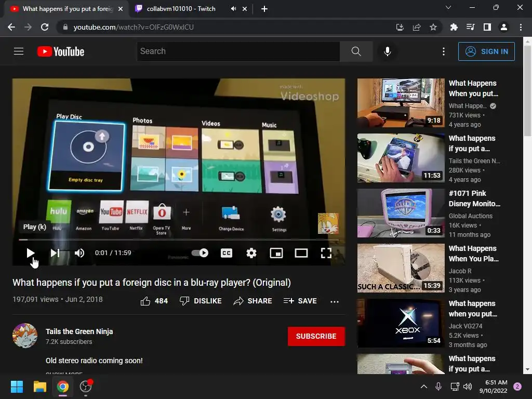
Task: Click the SIGN IN button
Action: (x=486, y=51)
